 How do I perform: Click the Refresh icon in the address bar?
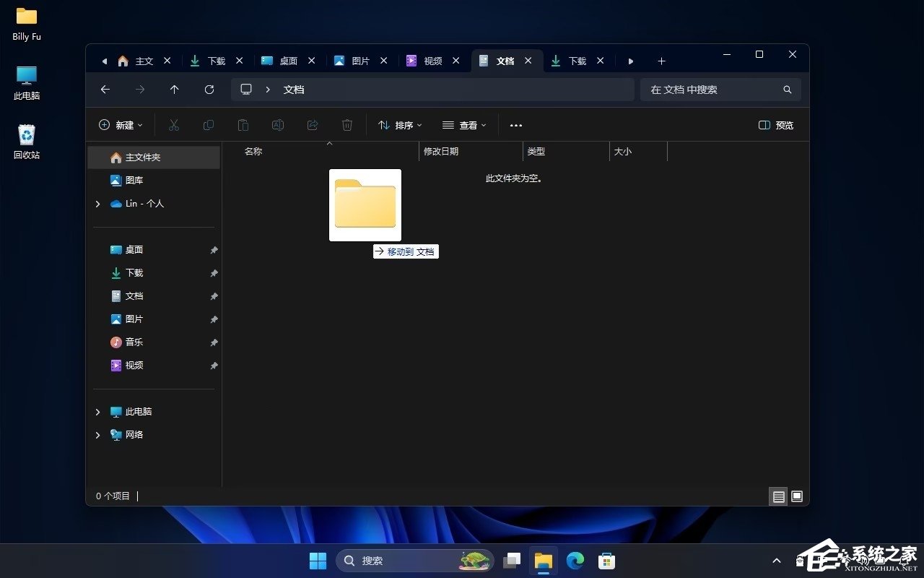209,89
